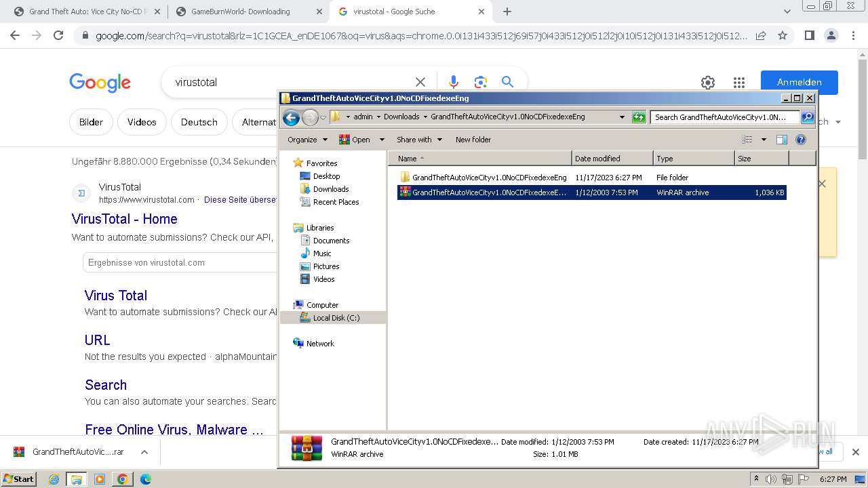Click the Google Lens image search icon
Image resolution: width=868 pixels, height=488 pixels.
(481, 82)
